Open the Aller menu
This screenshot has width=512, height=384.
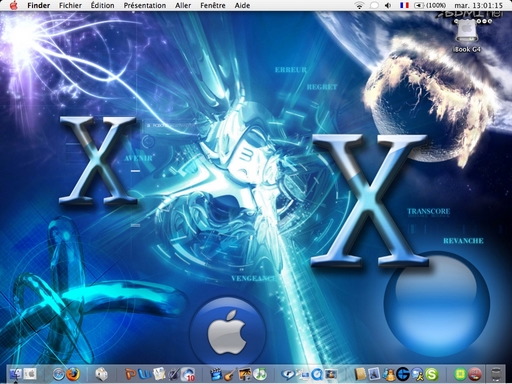[x=183, y=5]
